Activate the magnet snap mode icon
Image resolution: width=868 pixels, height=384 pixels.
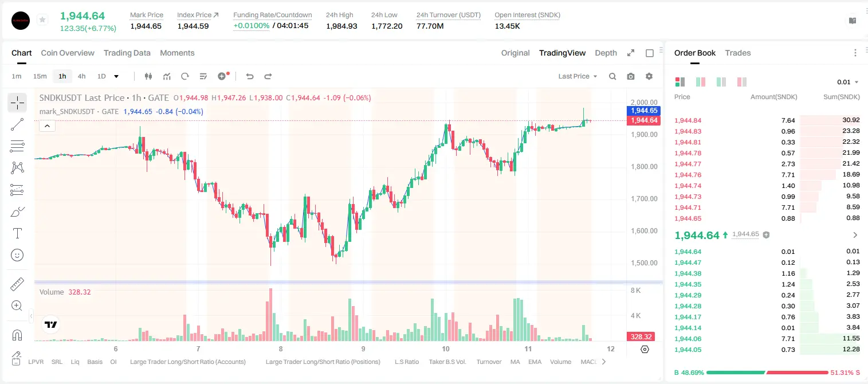tap(17, 335)
